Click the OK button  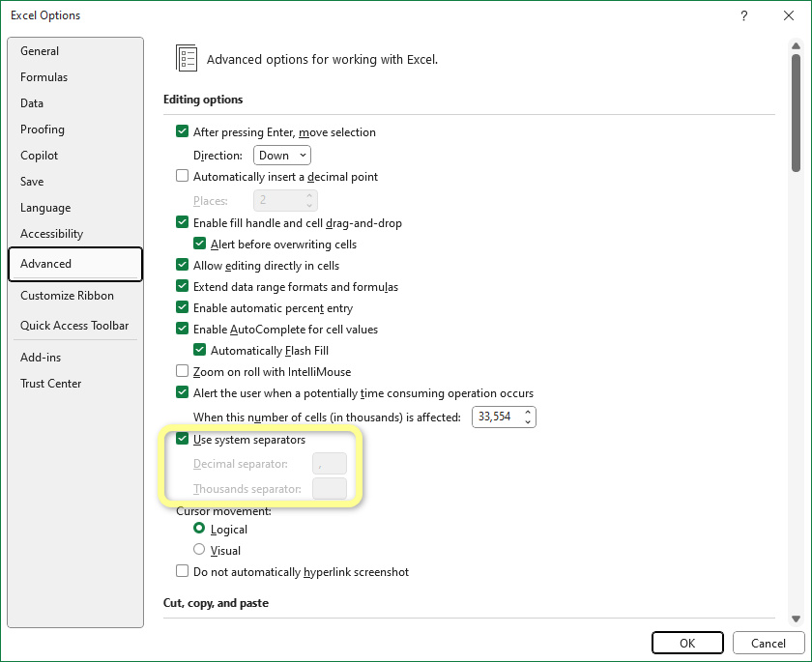[x=687, y=643]
